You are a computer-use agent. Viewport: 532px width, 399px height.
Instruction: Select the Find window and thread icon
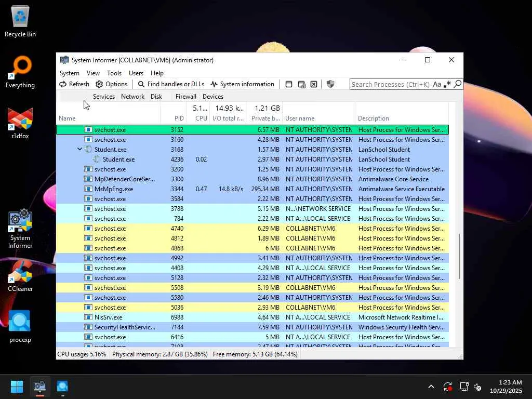coord(301,84)
